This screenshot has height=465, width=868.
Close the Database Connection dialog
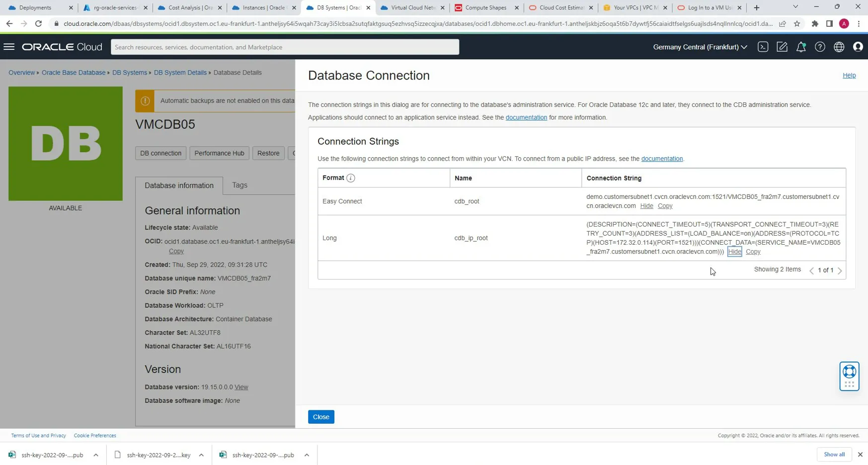pyautogui.click(x=321, y=417)
